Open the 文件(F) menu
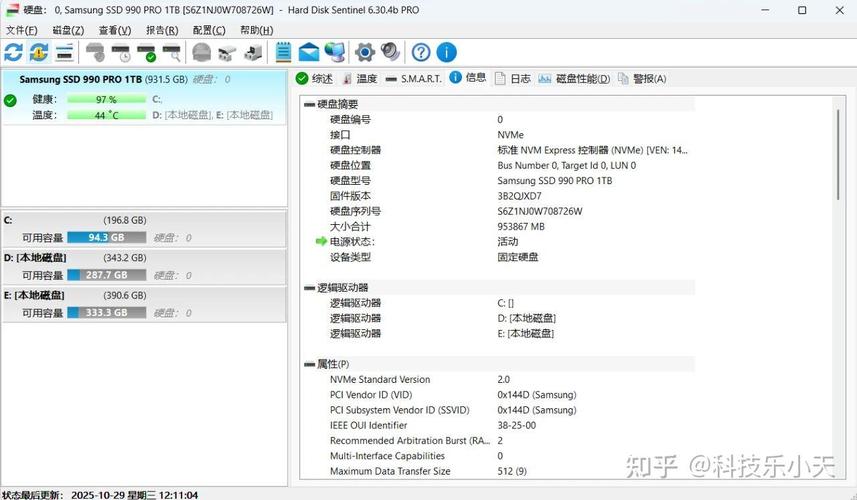The width and height of the screenshot is (857, 500). point(22,30)
